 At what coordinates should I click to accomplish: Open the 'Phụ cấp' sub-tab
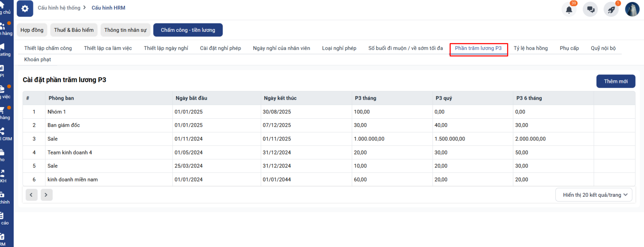tap(569, 48)
